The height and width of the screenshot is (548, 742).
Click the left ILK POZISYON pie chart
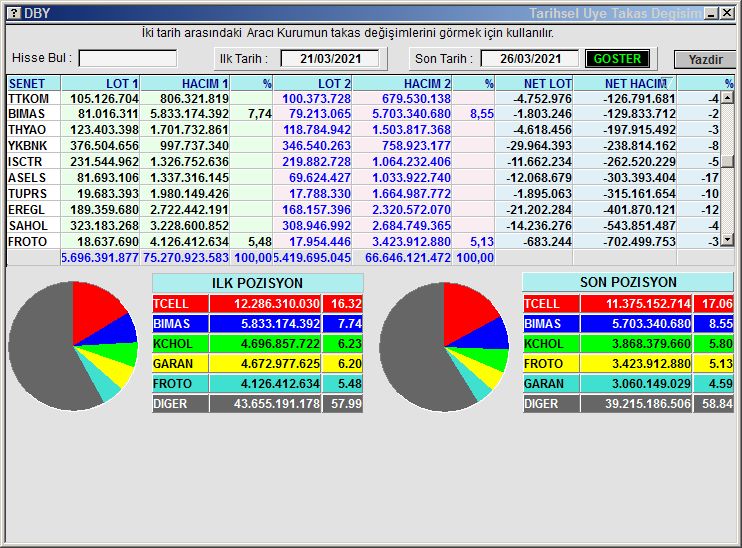coord(73,346)
